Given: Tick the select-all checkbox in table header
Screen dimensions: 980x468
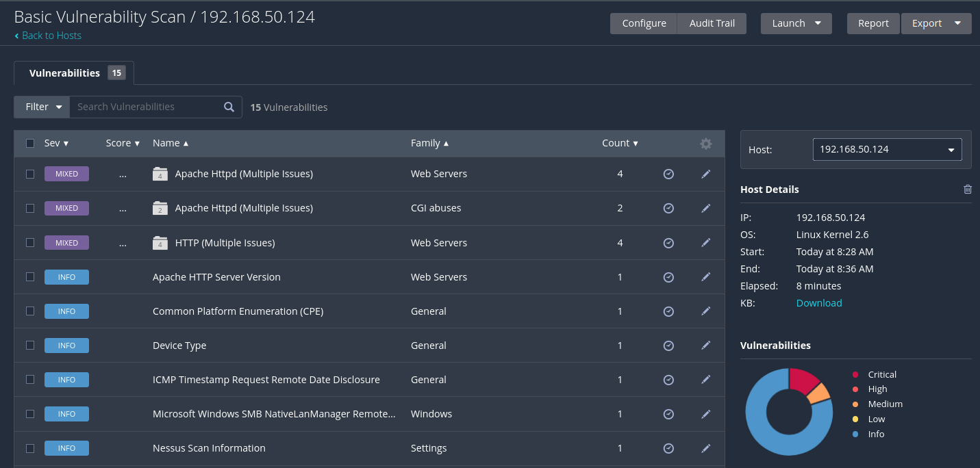Looking at the screenshot, I should point(30,144).
